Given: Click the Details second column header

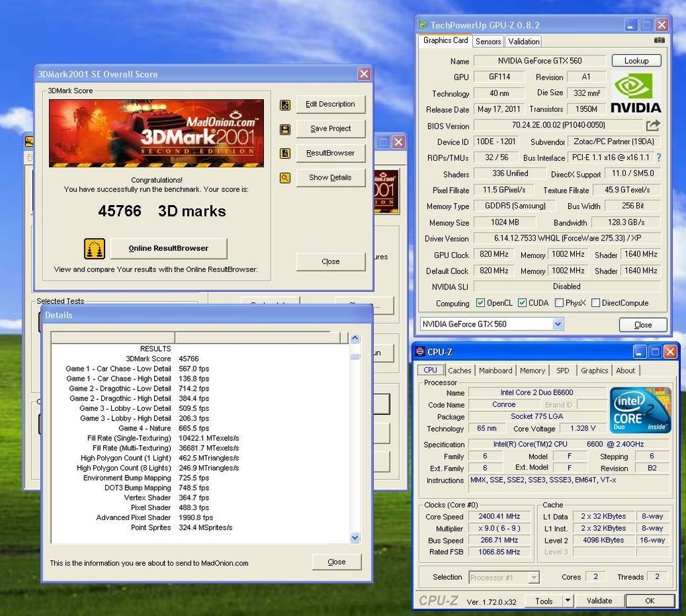Looking at the screenshot, I should (257, 337).
